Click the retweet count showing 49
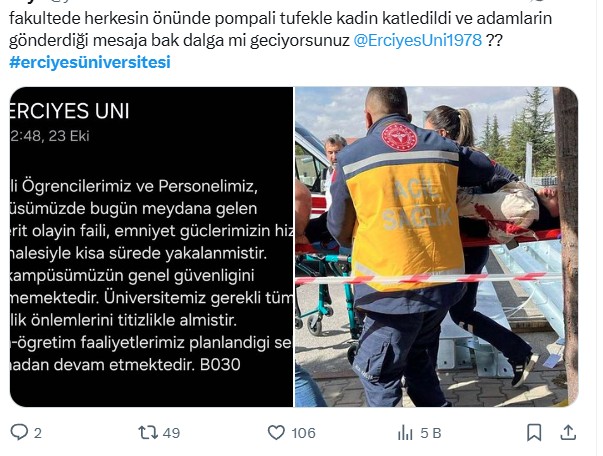This screenshot has width=603, height=456. 171,433
